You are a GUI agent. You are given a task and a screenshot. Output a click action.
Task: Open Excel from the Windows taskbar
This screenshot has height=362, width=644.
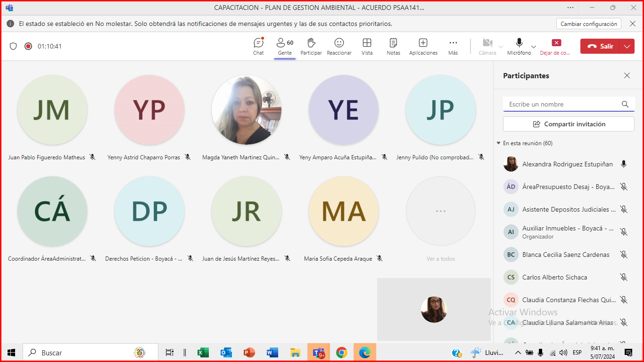[x=203, y=353]
